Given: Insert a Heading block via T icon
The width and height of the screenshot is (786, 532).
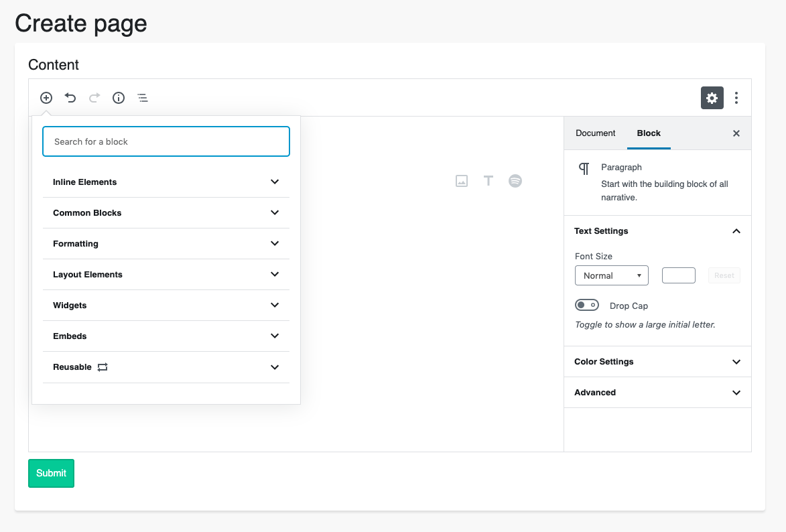Looking at the screenshot, I should tap(488, 181).
